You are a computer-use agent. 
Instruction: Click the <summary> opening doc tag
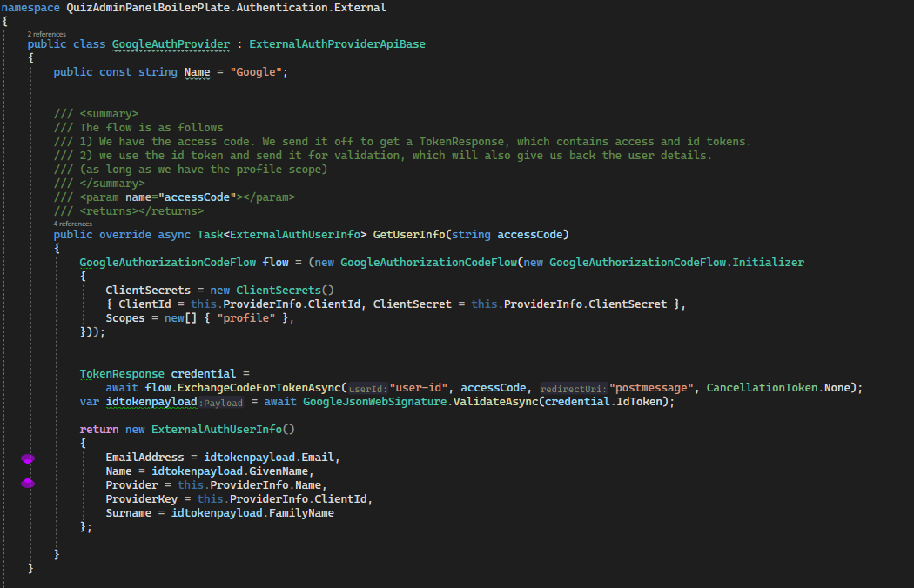tap(109, 114)
